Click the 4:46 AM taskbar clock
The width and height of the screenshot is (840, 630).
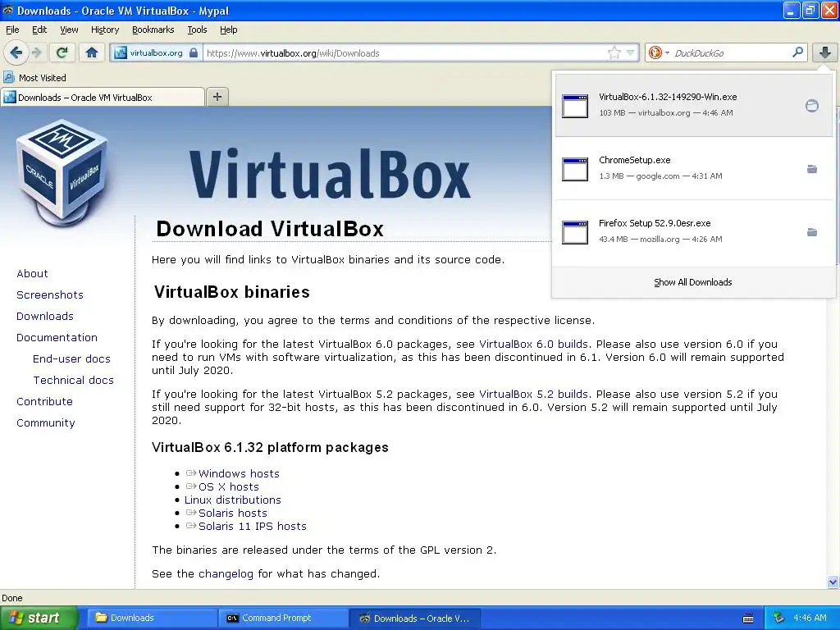[x=810, y=618]
